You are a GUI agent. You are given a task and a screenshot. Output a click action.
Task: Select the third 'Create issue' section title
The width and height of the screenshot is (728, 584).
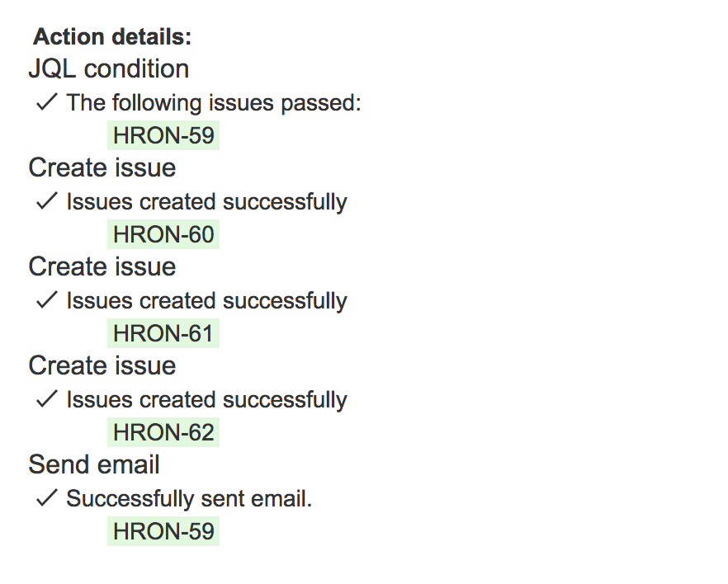pos(102,365)
